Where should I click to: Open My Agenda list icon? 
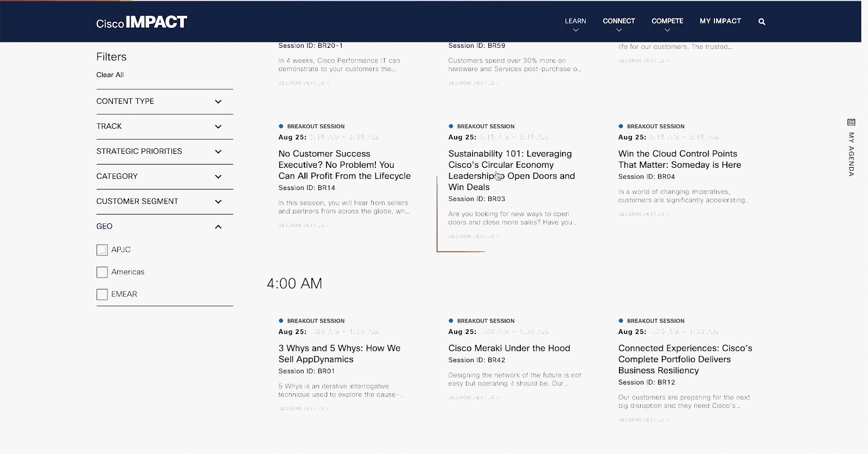coord(851,122)
